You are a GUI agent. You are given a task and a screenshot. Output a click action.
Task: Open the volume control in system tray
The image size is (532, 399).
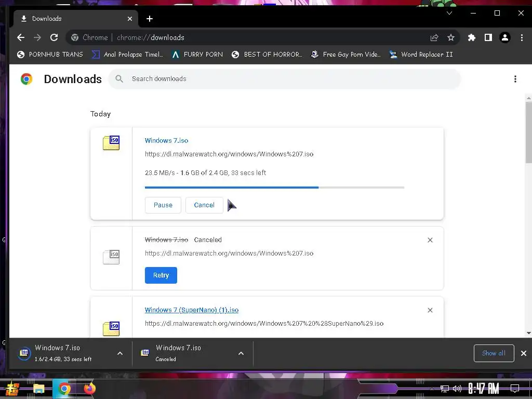pos(457,389)
